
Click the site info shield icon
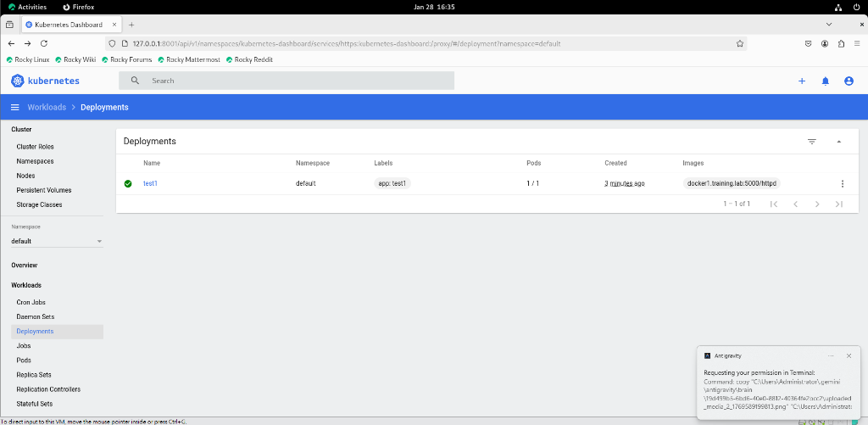click(x=111, y=43)
